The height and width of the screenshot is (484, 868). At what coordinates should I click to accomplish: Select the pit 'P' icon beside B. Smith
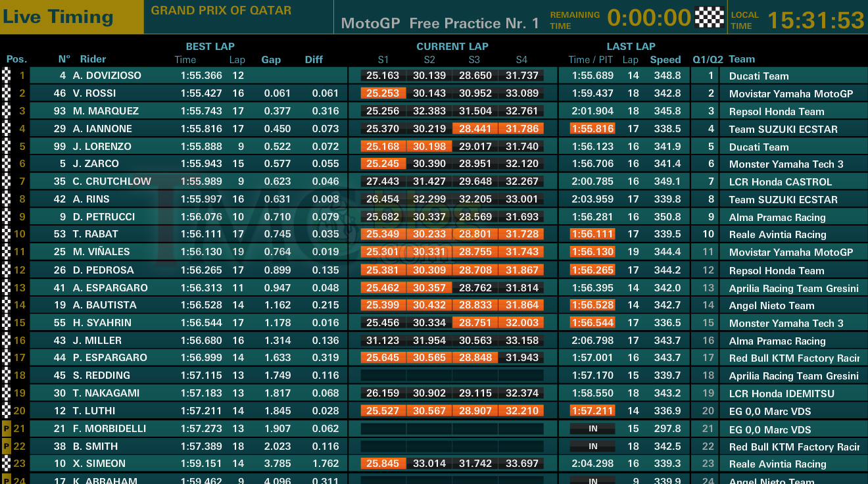[7, 446]
